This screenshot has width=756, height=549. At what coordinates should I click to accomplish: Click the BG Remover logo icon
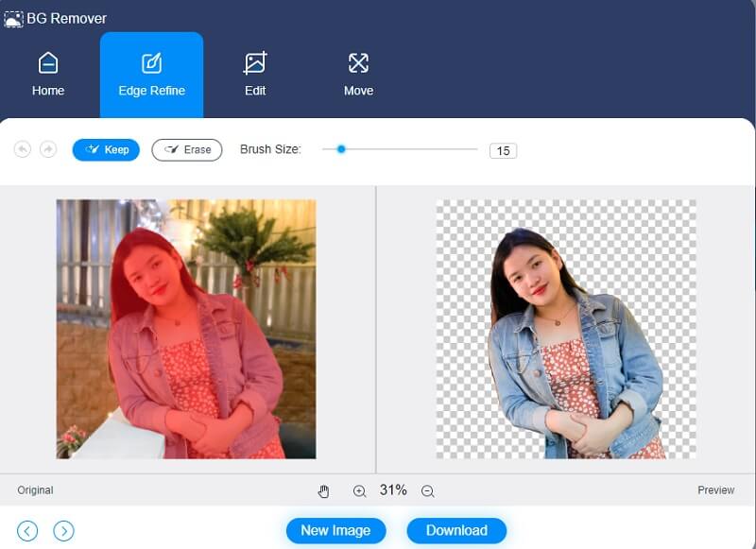click(x=15, y=17)
